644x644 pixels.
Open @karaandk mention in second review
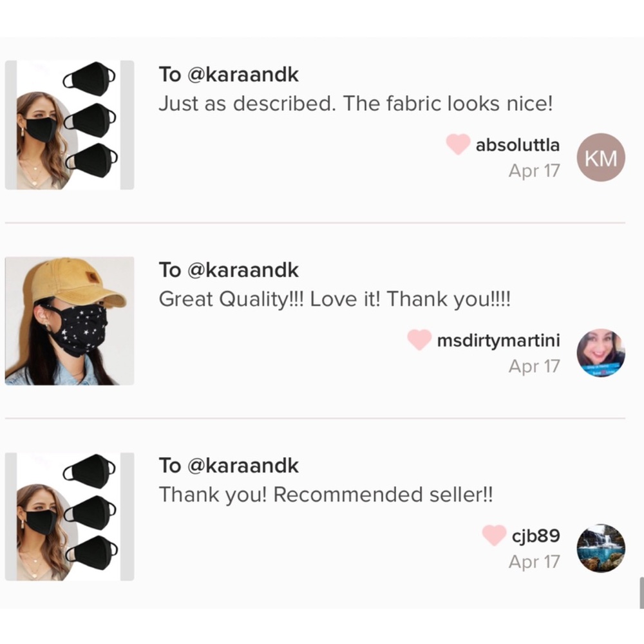coord(243,270)
